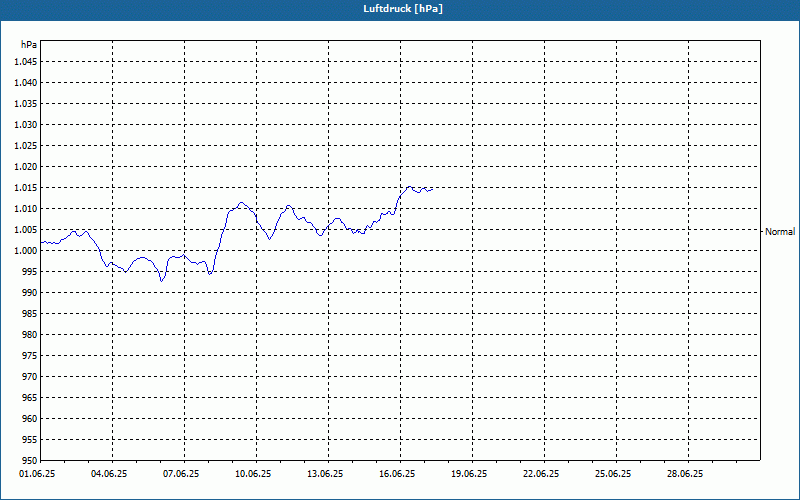Select the 1.020 y-axis value
Viewport: 800px width, 500px height.
tap(26, 167)
